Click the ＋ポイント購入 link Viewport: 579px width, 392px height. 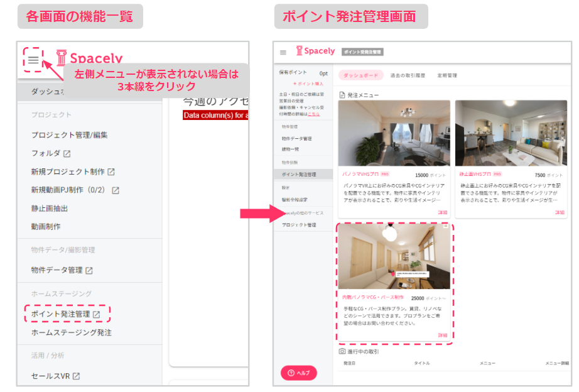[308, 84]
